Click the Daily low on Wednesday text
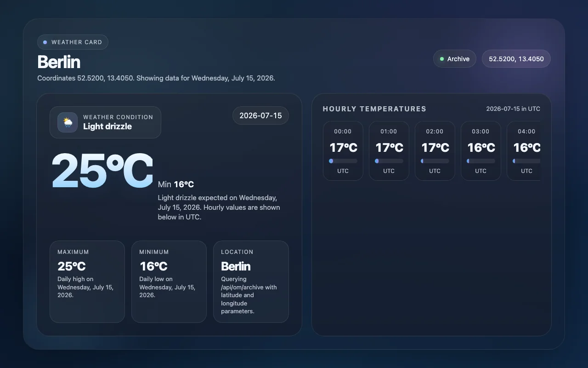Viewport: 588px width, 368px height. click(x=167, y=287)
